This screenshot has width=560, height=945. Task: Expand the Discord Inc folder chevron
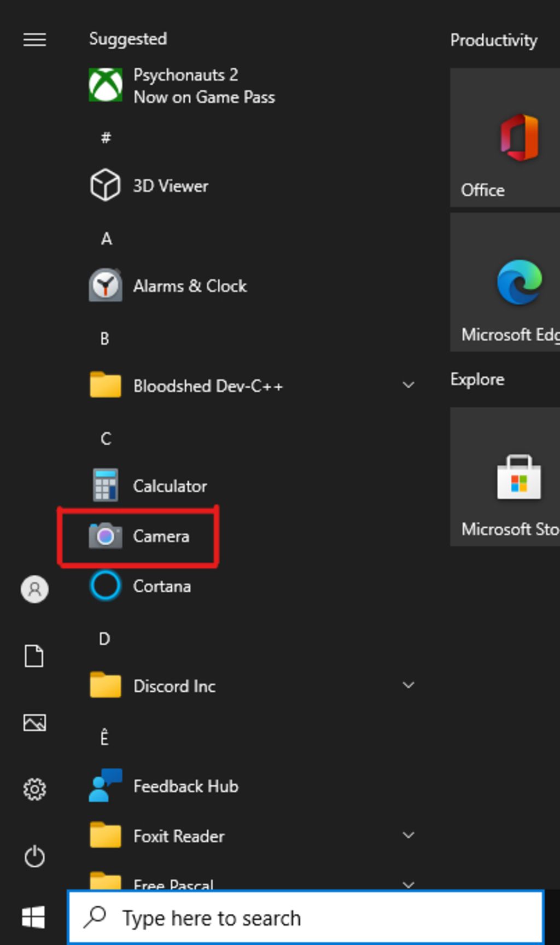[x=408, y=685]
